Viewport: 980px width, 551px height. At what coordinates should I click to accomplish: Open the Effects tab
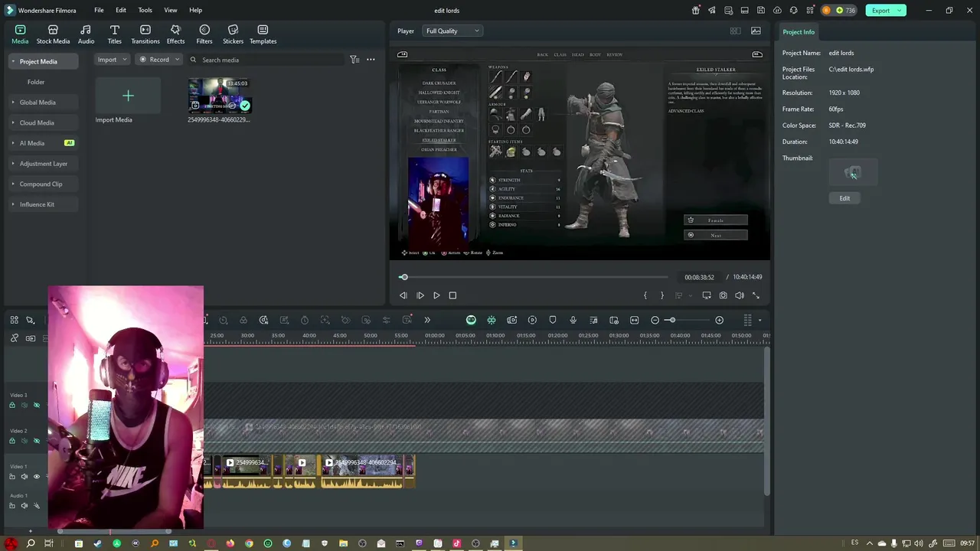coord(175,34)
